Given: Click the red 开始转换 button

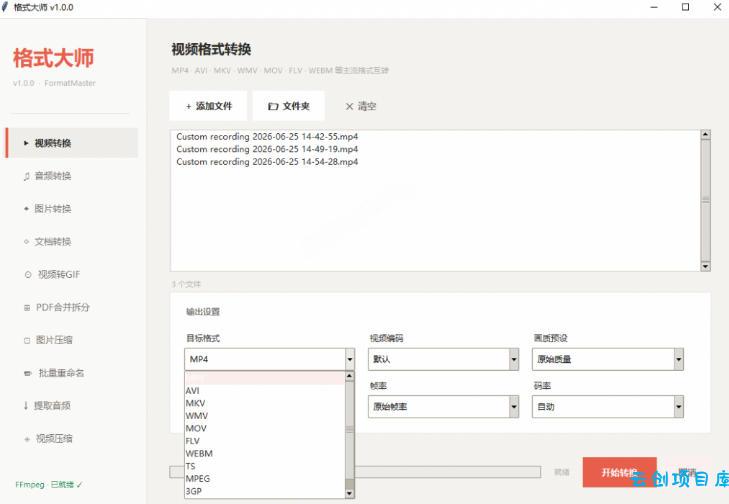Looking at the screenshot, I should click(x=619, y=472).
